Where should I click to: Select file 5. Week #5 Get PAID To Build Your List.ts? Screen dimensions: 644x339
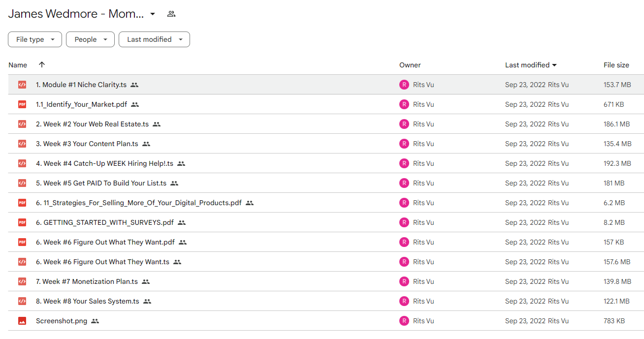[x=101, y=183]
